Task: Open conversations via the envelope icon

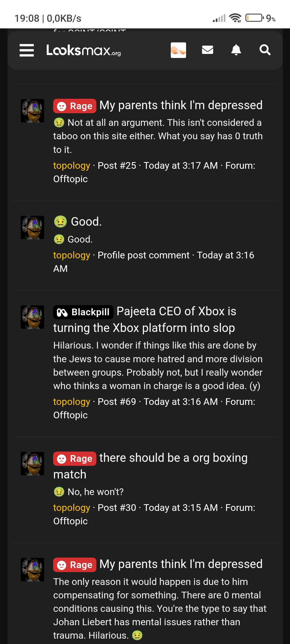Action: tap(208, 50)
